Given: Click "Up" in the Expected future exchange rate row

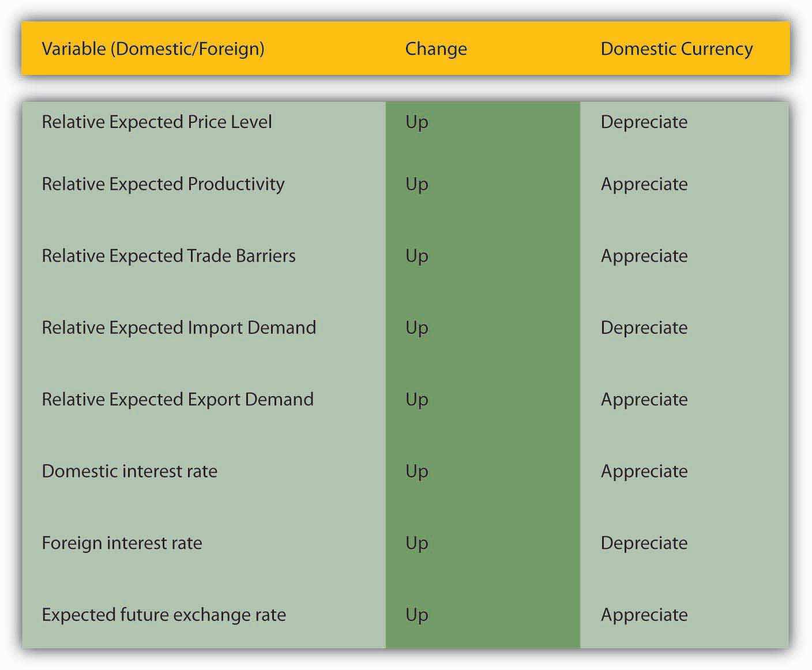Looking at the screenshot, I should 416,615.
